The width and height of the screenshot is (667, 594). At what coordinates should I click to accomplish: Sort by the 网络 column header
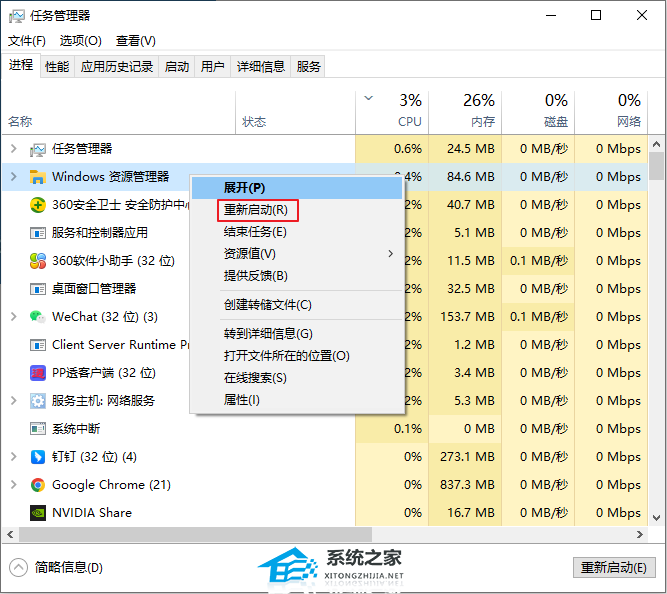click(x=611, y=113)
